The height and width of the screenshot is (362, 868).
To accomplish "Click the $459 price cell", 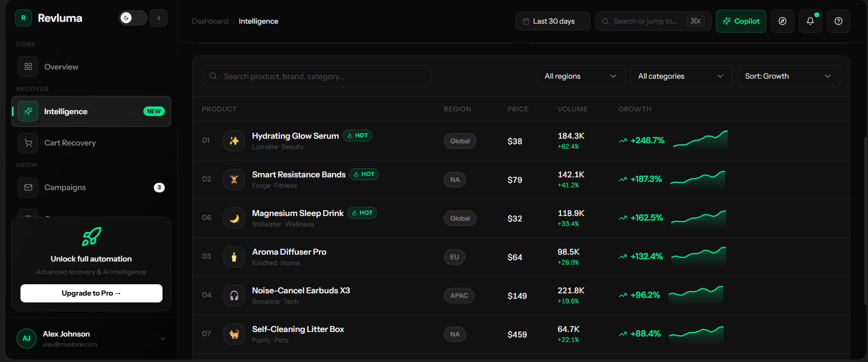I will point(517,335).
